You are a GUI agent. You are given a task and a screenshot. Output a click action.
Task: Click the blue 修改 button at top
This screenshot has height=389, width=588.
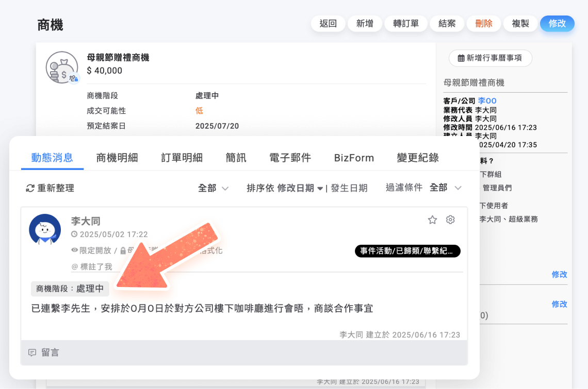557,24
